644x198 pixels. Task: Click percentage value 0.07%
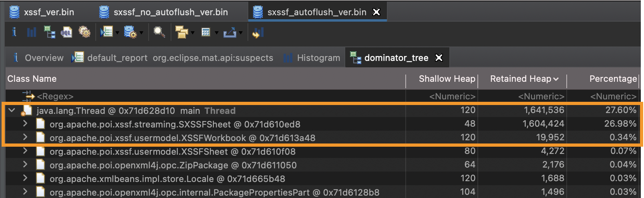click(623, 151)
